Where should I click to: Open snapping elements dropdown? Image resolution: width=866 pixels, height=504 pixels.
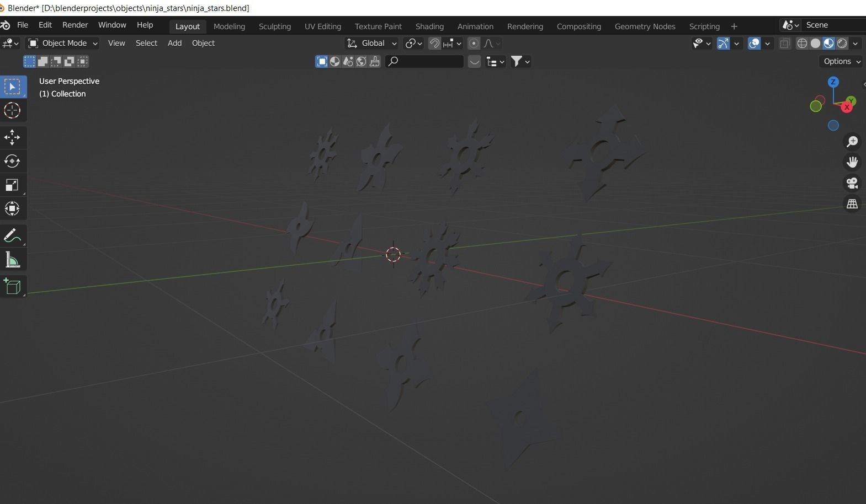(x=452, y=43)
